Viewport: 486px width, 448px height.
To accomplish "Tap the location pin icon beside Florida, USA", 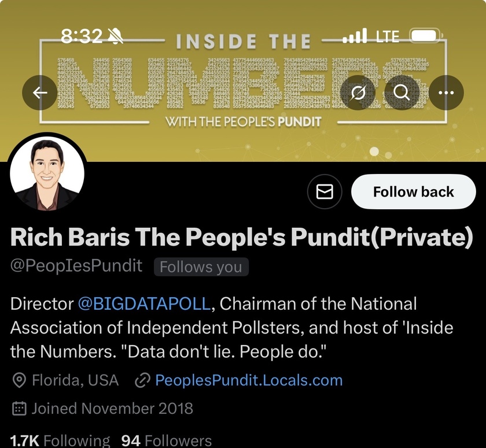I will coord(20,380).
